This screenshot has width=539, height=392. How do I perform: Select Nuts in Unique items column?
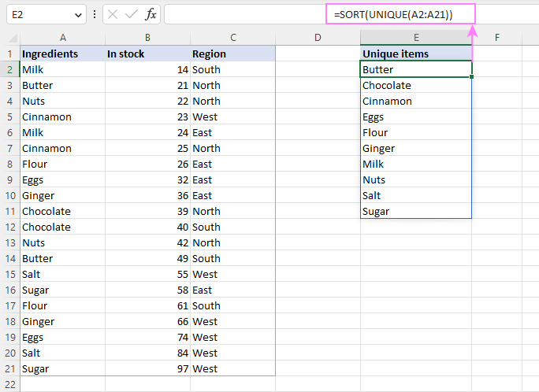coord(416,180)
